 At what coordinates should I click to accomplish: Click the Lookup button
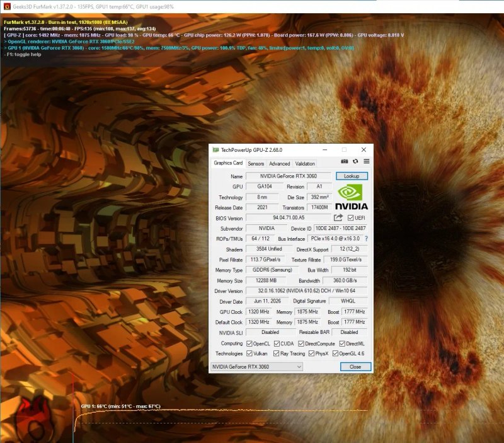coord(352,176)
